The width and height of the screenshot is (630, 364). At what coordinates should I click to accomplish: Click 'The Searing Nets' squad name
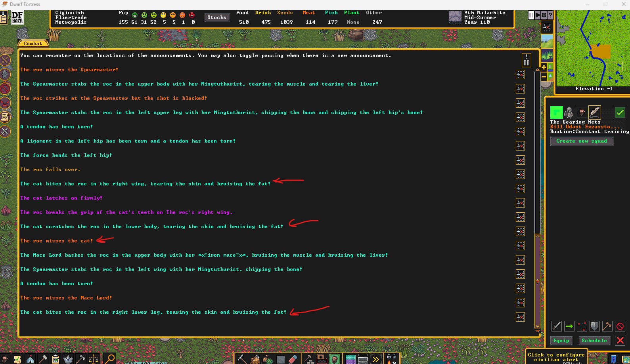tap(575, 122)
